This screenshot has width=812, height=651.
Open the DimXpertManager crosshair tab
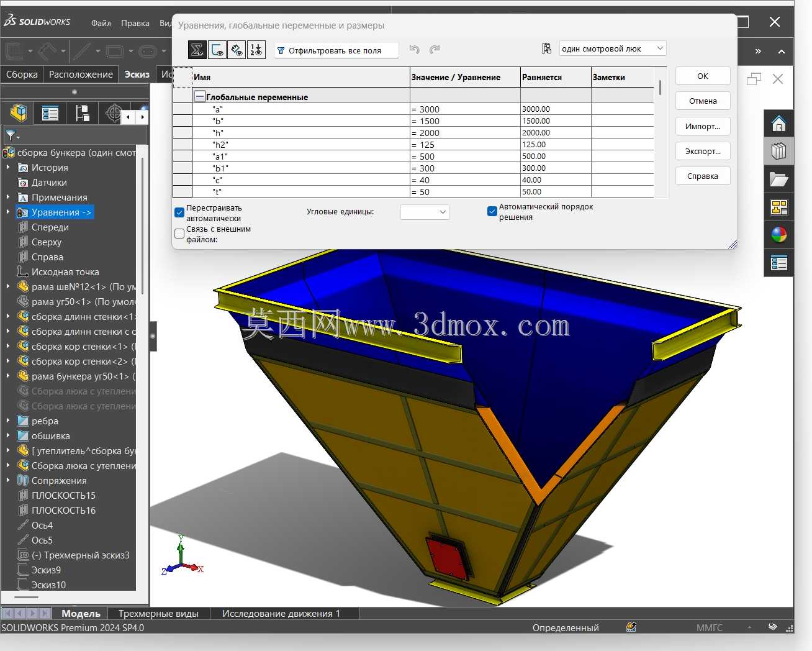click(x=113, y=113)
